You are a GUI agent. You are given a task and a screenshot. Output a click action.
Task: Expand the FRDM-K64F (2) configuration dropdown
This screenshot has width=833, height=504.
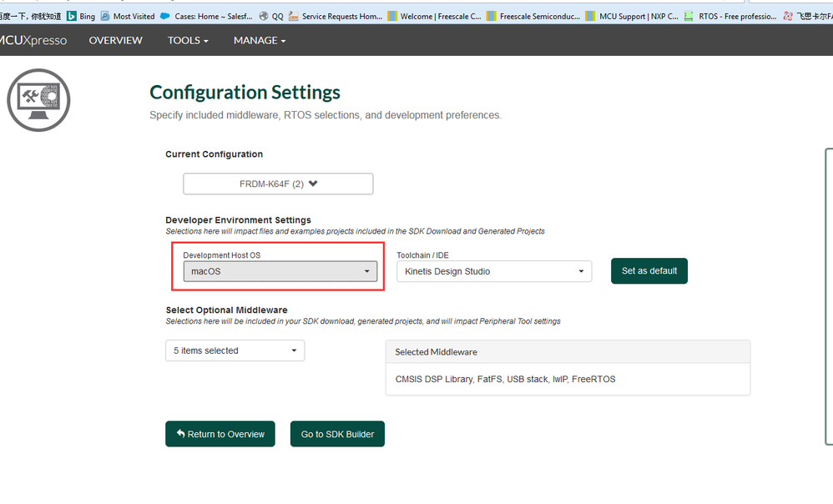click(x=278, y=184)
